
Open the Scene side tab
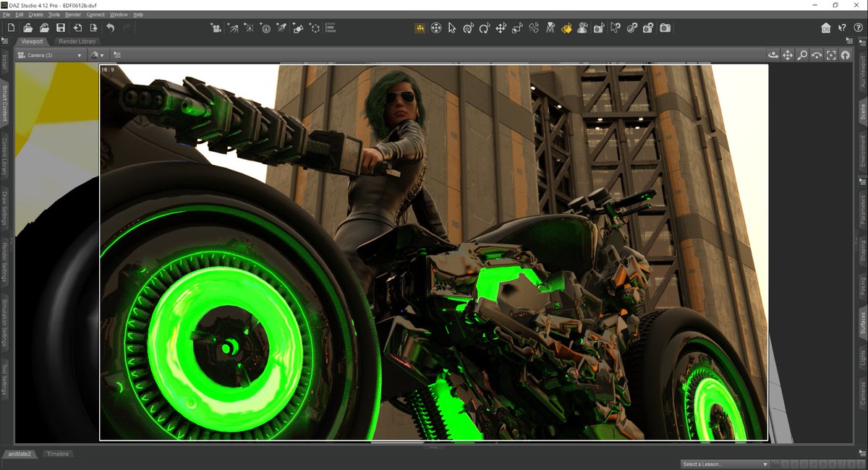point(862,111)
